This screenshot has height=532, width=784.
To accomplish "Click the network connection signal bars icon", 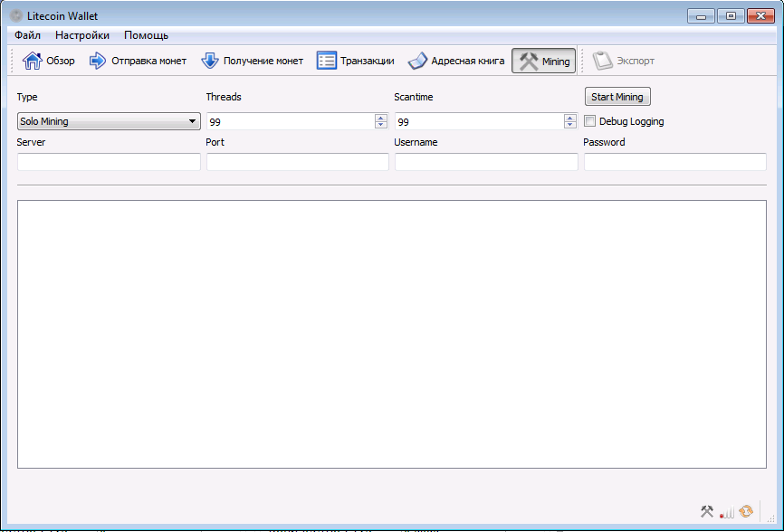I will point(726,511).
